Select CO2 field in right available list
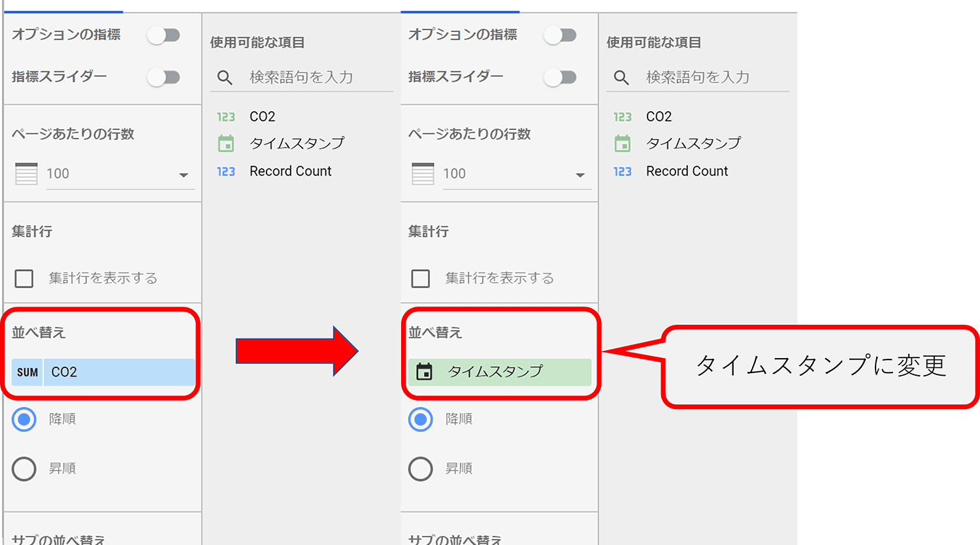Image resolution: width=980 pixels, height=545 pixels. [659, 117]
